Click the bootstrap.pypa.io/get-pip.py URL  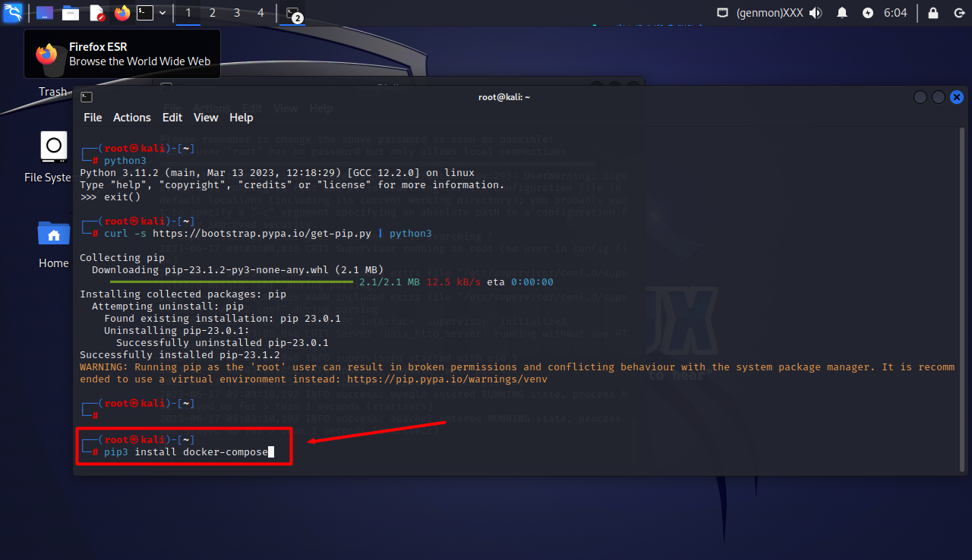pyautogui.click(x=263, y=234)
